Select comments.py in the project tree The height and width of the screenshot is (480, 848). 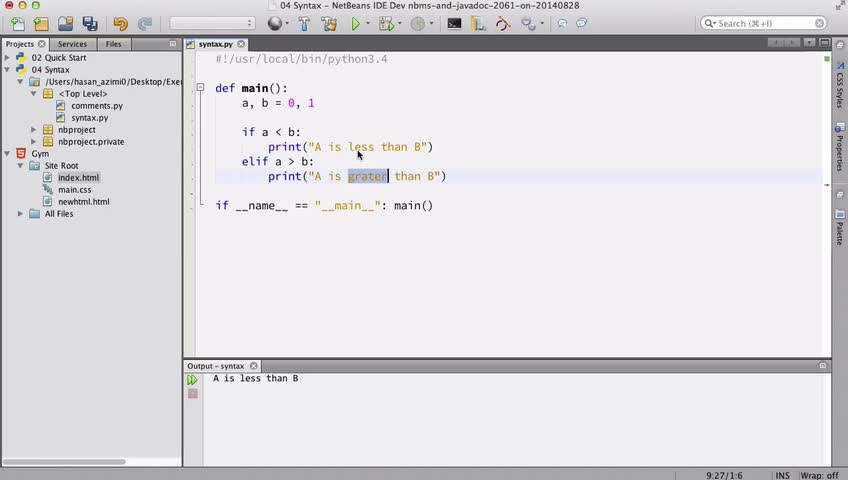click(97, 106)
